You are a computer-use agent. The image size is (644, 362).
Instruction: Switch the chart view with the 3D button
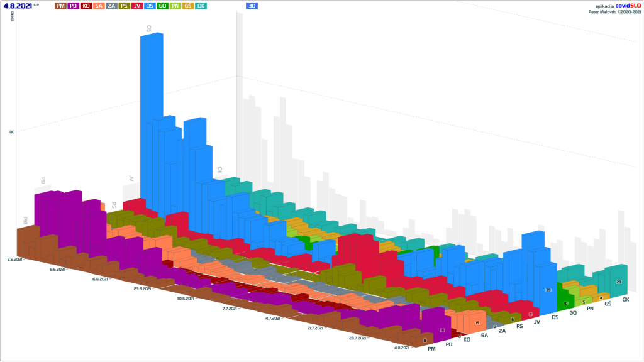(252, 6)
